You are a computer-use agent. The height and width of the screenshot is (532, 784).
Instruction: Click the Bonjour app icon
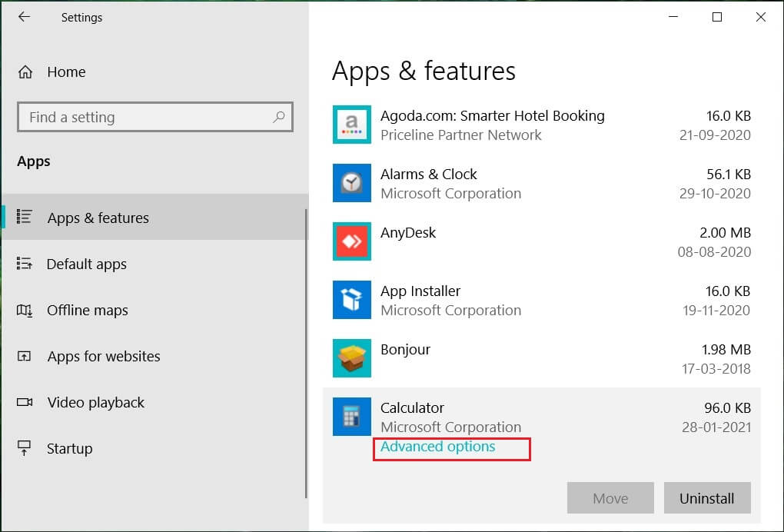pyautogui.click(x=352, y=358)
